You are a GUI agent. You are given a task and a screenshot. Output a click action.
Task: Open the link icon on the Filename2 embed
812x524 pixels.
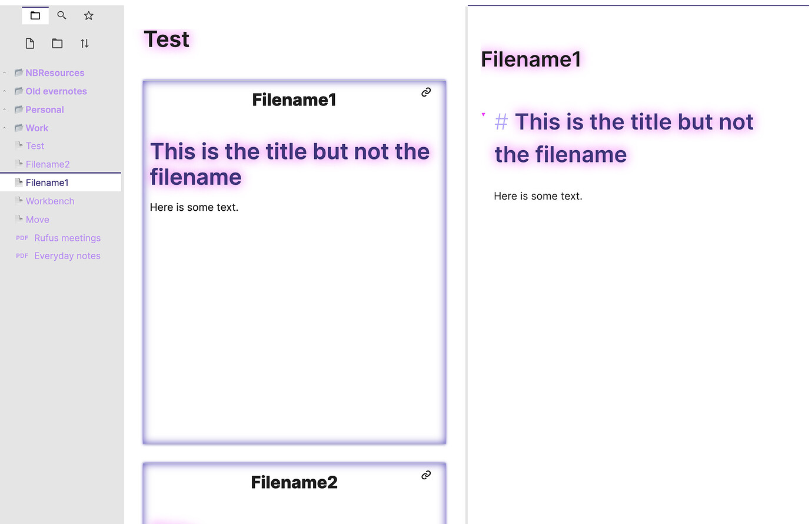pos(426,475)
